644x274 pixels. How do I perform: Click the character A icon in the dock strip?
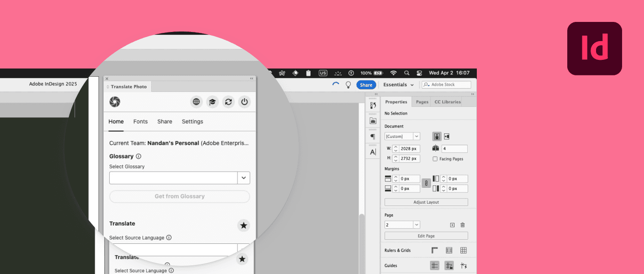(x=373, y=152)
